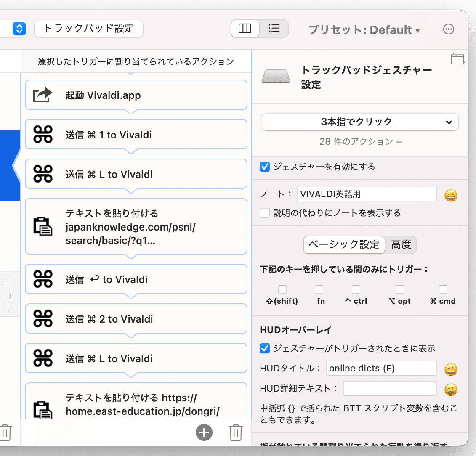Check the cmd modifier key checkbox
Image resolution: width=476 pixels, height=456 pixels.
443,289
